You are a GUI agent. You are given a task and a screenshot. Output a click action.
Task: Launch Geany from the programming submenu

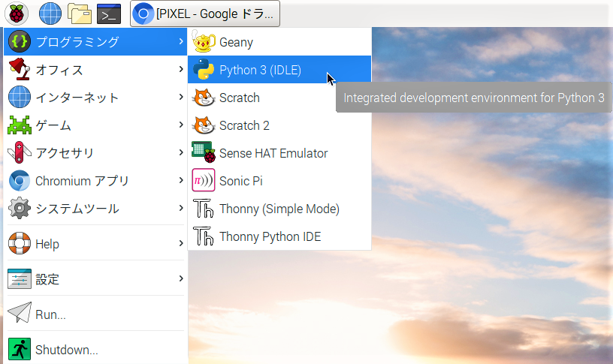[x=279, y=42]
